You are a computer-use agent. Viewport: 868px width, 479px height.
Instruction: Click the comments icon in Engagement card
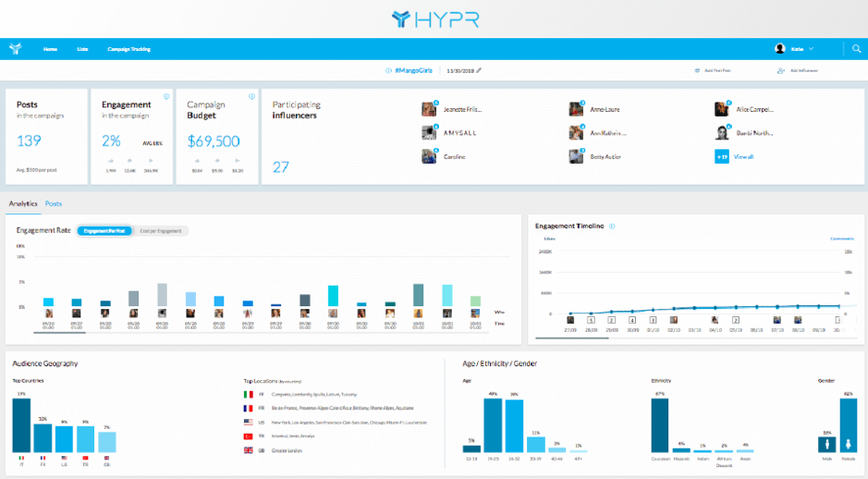(129, 161)
